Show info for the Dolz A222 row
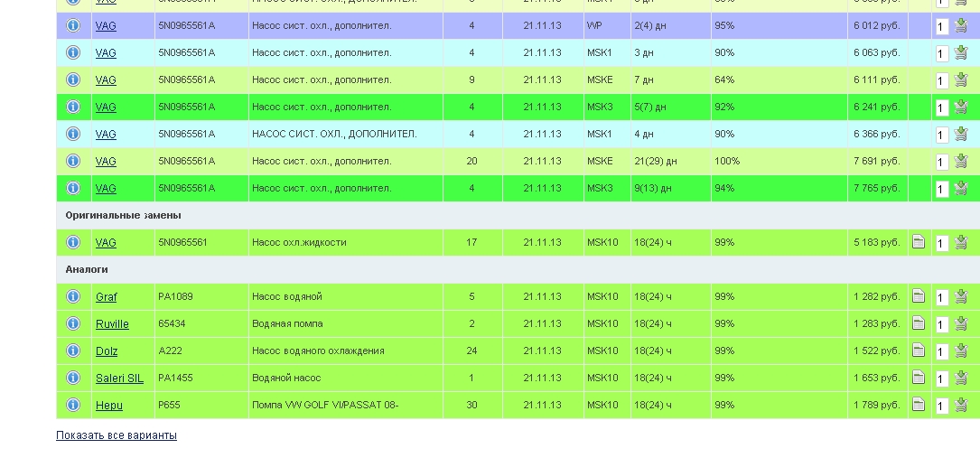This screenshot has width=980, height=458. tap(73, 351)
